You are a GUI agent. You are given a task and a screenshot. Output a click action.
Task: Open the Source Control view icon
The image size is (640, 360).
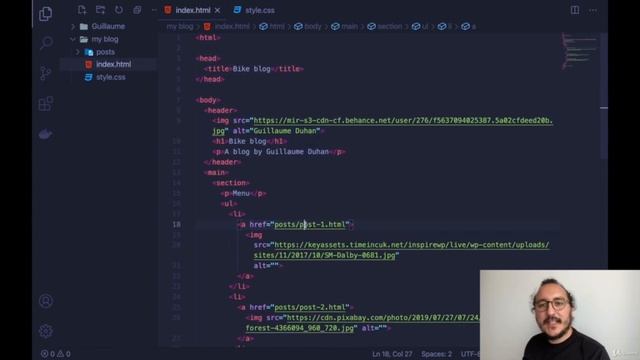tap(46, 73)
